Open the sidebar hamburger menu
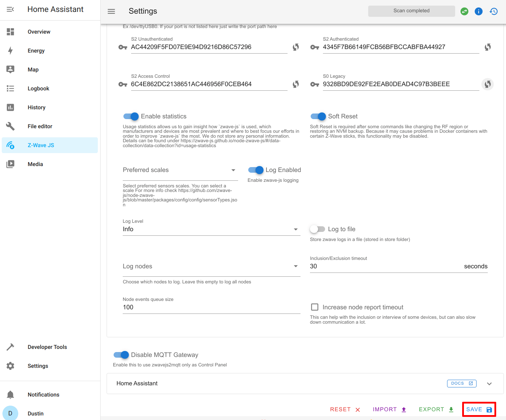Image resolution: width=506 pixels, height=420 pixels. pyautogui.click(x=111, y=11)
